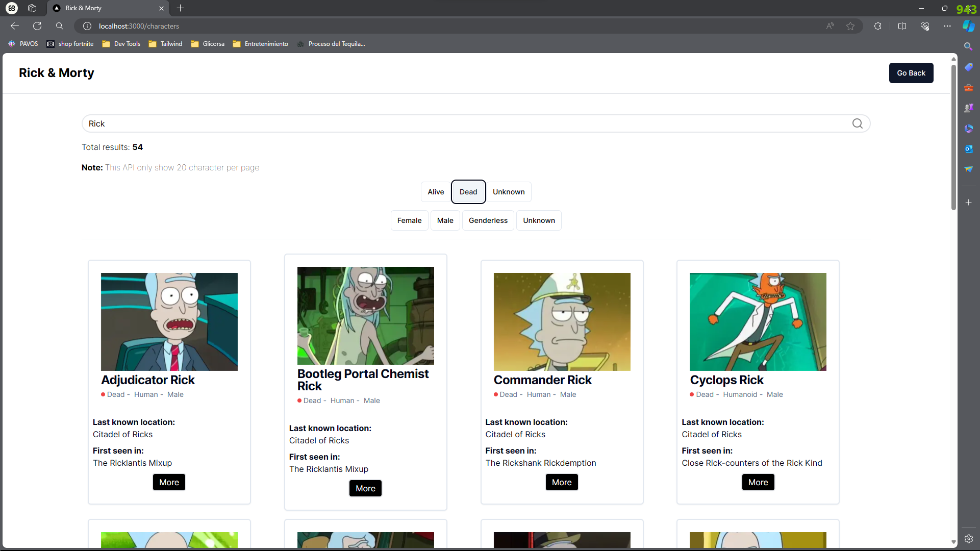The width and height of the screenshot is (980, 551).
Task: Toggle the Dead status filter
Action: point(468,192)
